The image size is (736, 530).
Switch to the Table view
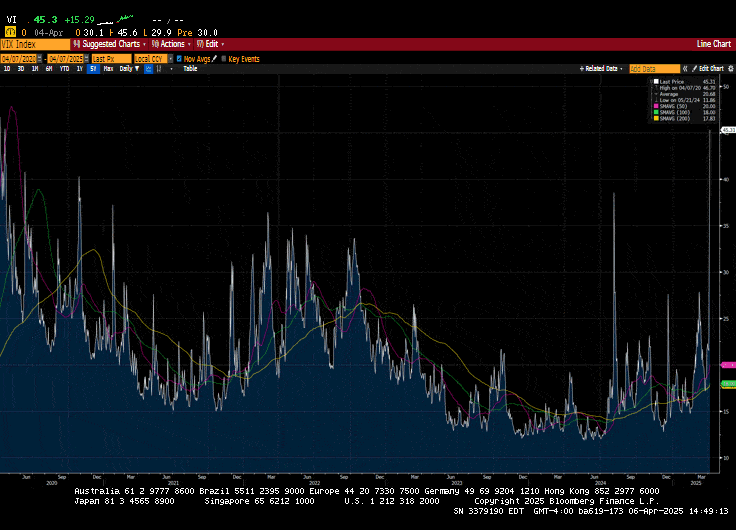pyautogui.click(x=190, y=69)
